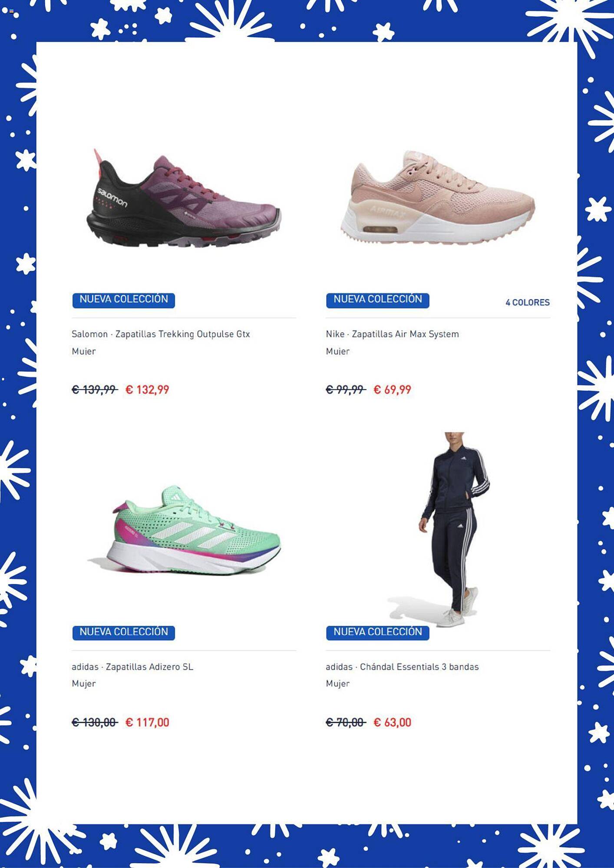Click the € 117,00 sale price
Image resolution: width=614 pixels, height=868 pixels.
(x=147, y=722)
